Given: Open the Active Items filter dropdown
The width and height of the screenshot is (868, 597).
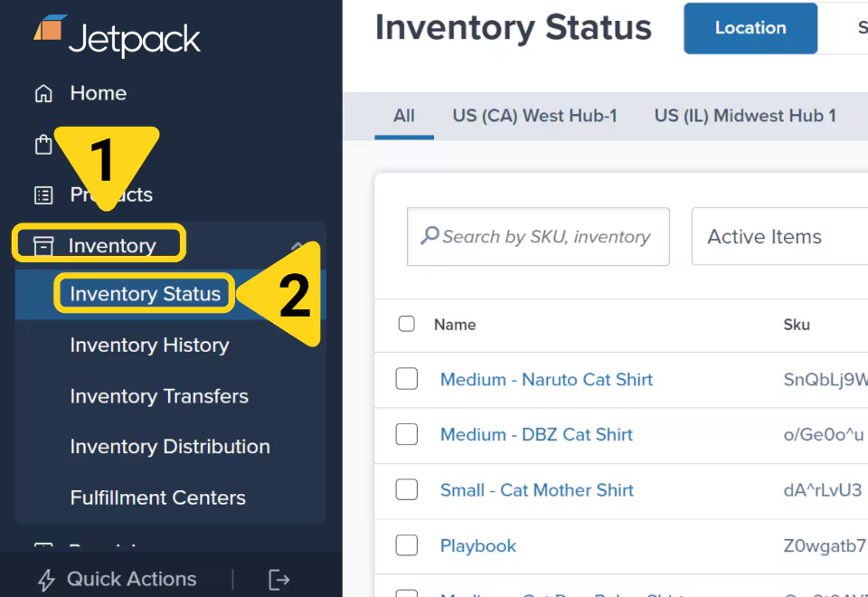Looking at the screenshot, I should click(764, 236).
